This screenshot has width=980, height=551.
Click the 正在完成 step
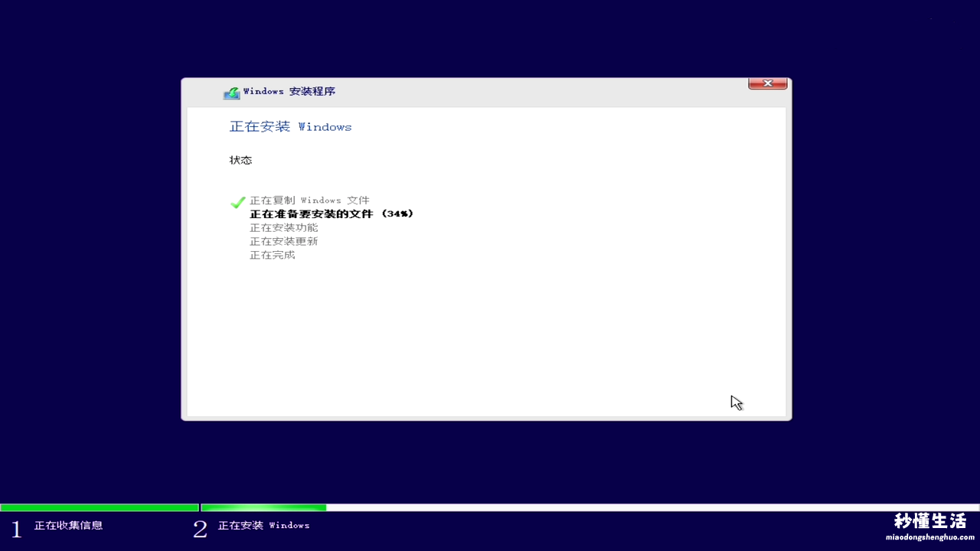(x=273, y=256)
